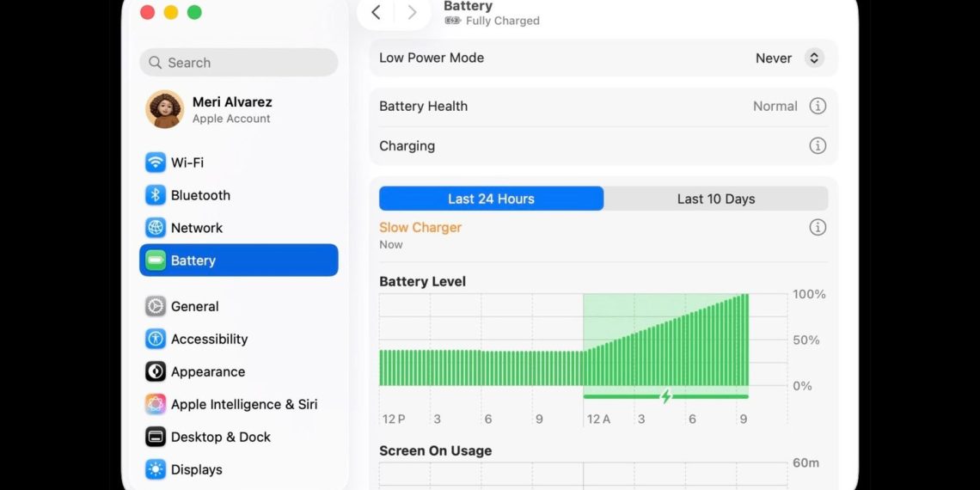Open Wi-Fi settings icon in sidebar
Screen dimensions: 980x490
pyautogui.click(x=156, y=162)
